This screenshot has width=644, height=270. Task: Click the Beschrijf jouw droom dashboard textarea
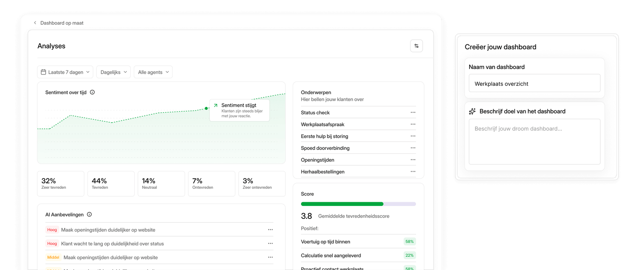[x=534, y=141]
